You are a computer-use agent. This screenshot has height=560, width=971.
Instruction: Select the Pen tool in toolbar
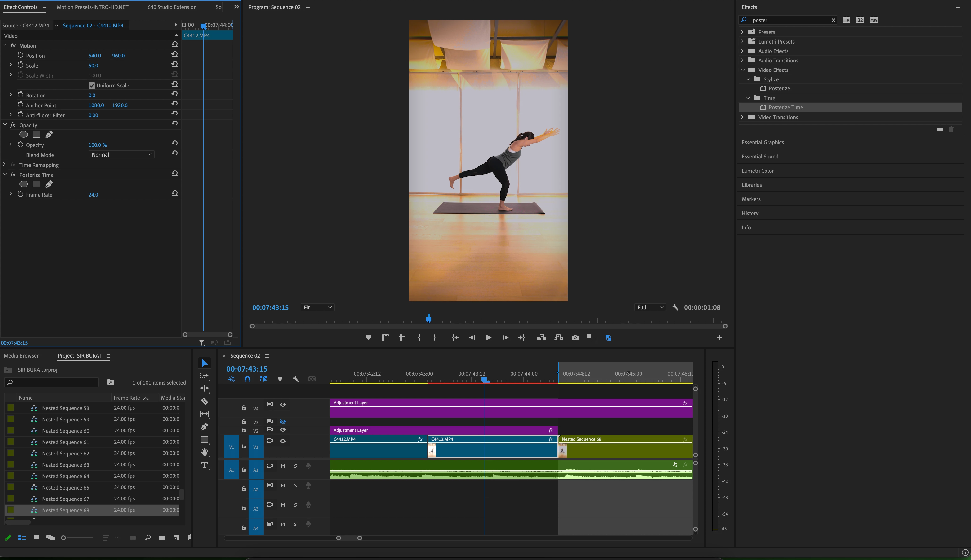[204, 427]
